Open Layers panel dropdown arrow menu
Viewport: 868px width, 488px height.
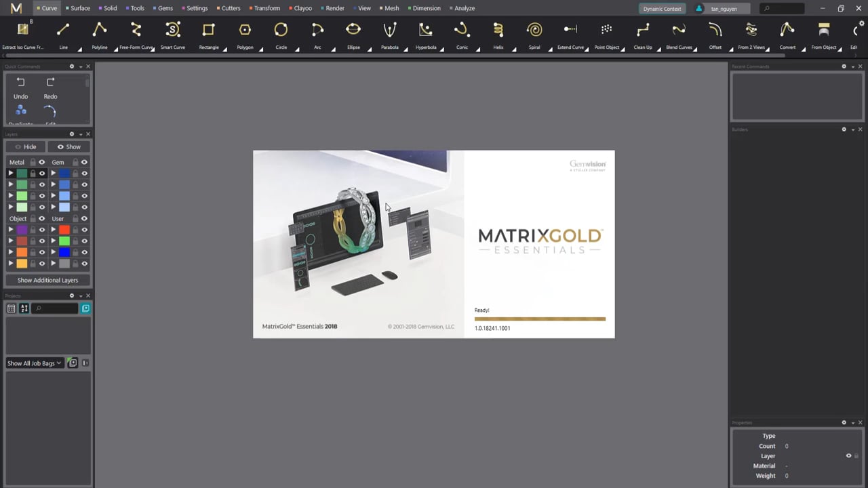pos(80,134)
